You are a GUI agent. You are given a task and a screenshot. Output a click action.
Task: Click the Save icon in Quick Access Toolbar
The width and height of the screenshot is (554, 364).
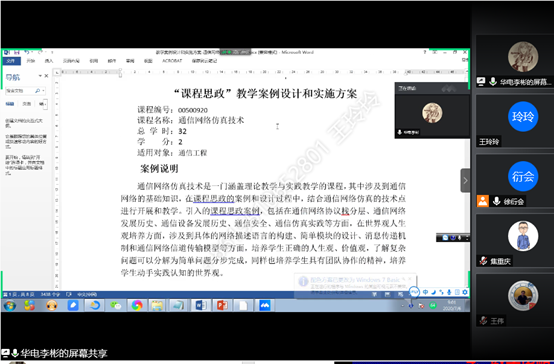pyautogui.click(x=17, y=52)
